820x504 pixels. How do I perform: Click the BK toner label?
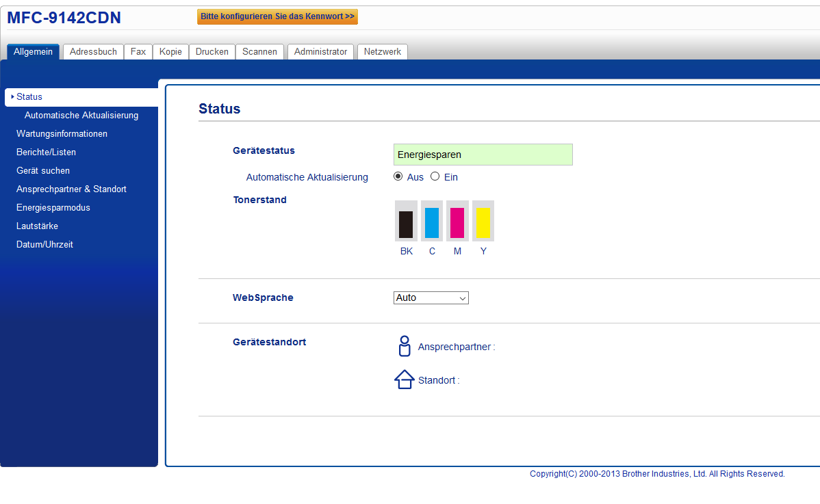click(x=407, y=251)
